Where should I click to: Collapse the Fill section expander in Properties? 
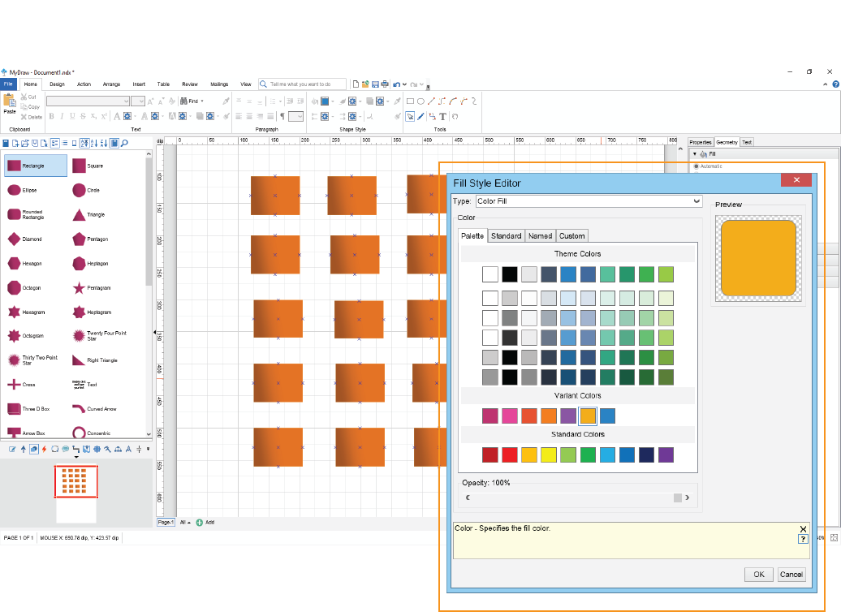point(695,154)
